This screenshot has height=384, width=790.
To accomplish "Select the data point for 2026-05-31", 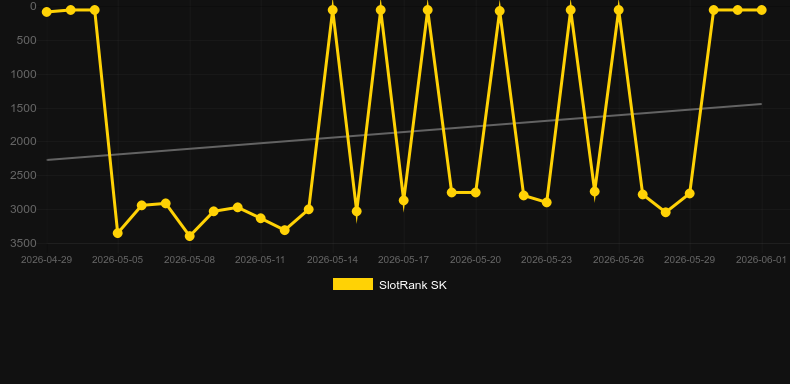I will point(738,10).
